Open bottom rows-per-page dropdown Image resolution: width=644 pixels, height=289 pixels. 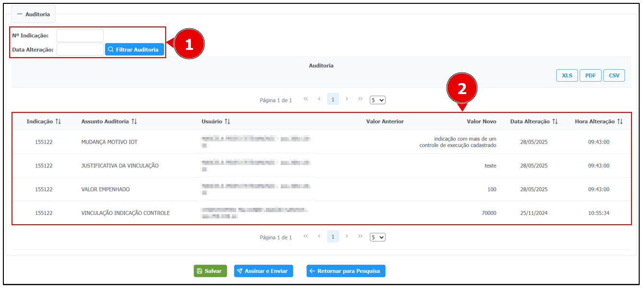[x=377, y=237]
